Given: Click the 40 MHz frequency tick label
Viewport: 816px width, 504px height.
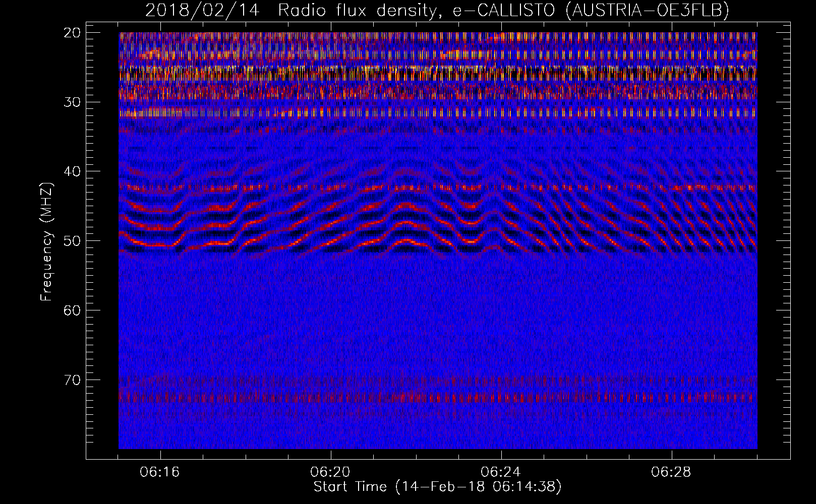Looking at the screenshot, I should pos(73,171).
